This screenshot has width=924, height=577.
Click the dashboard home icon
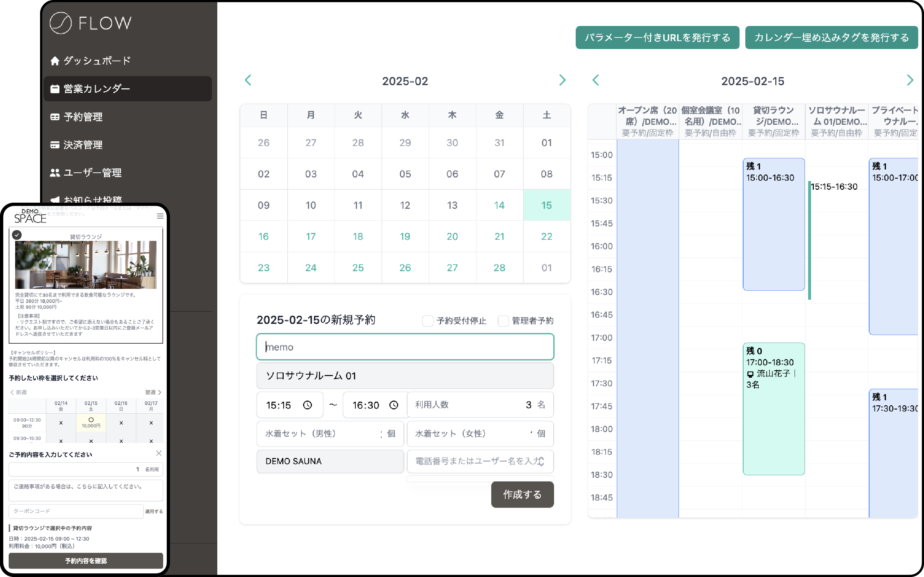click(55, 61)
